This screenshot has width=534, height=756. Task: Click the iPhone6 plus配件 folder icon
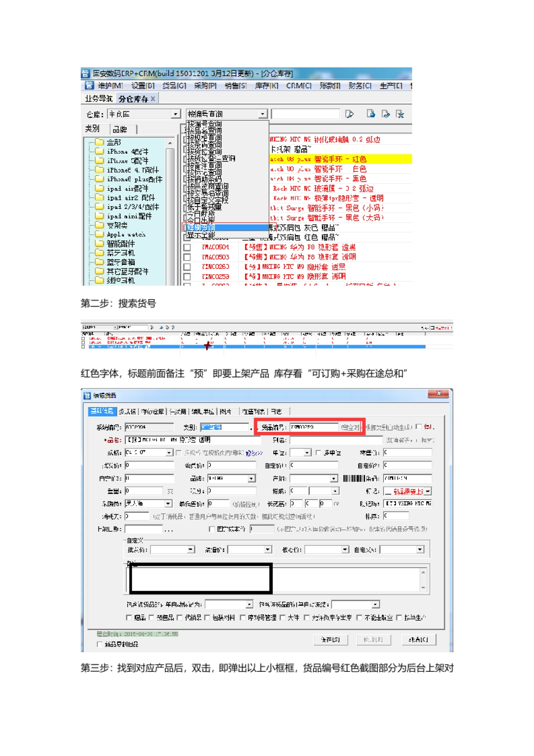[x=100, y=179]
